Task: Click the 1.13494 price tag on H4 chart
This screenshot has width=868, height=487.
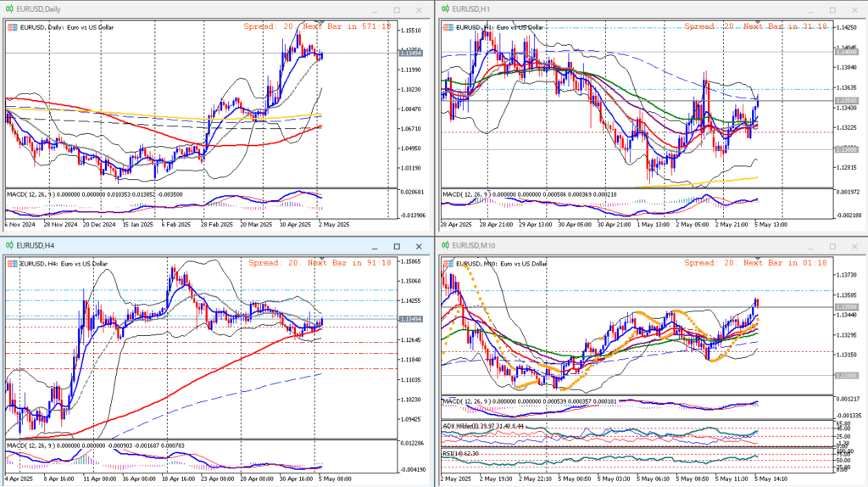Action: (x=411, y=319)
